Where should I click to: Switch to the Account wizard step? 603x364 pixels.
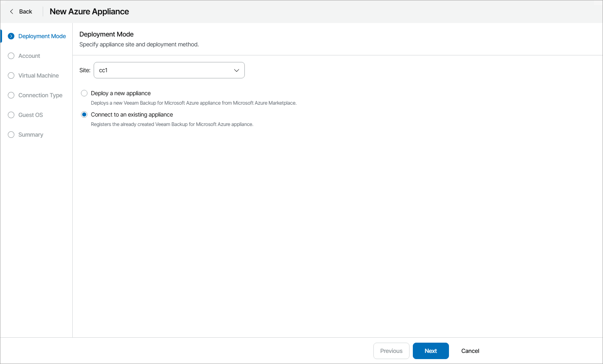point(29,56)
